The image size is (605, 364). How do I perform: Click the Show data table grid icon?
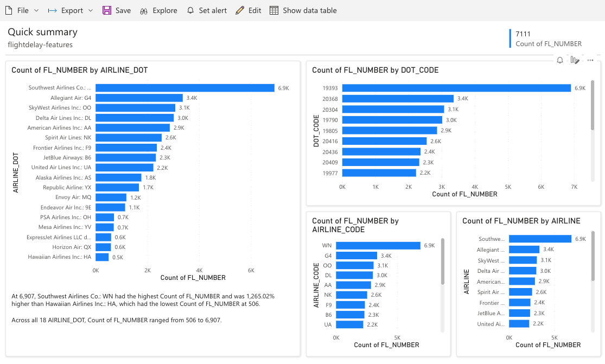coord(274,10)
